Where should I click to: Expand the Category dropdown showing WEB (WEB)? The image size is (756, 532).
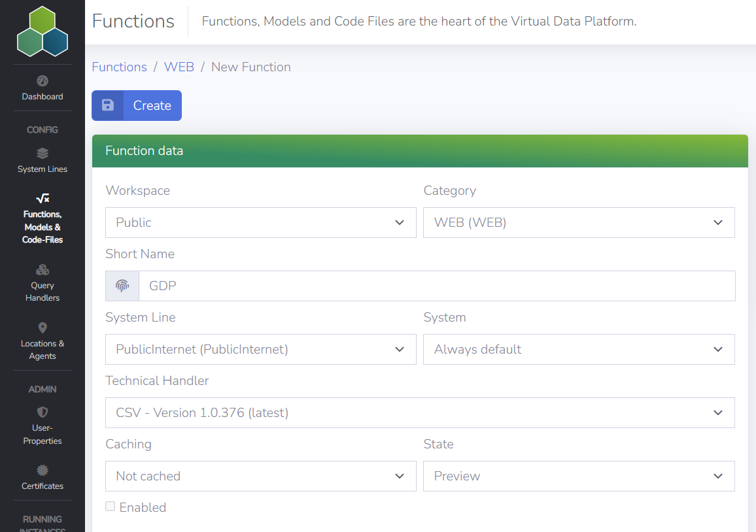[579, 222]
